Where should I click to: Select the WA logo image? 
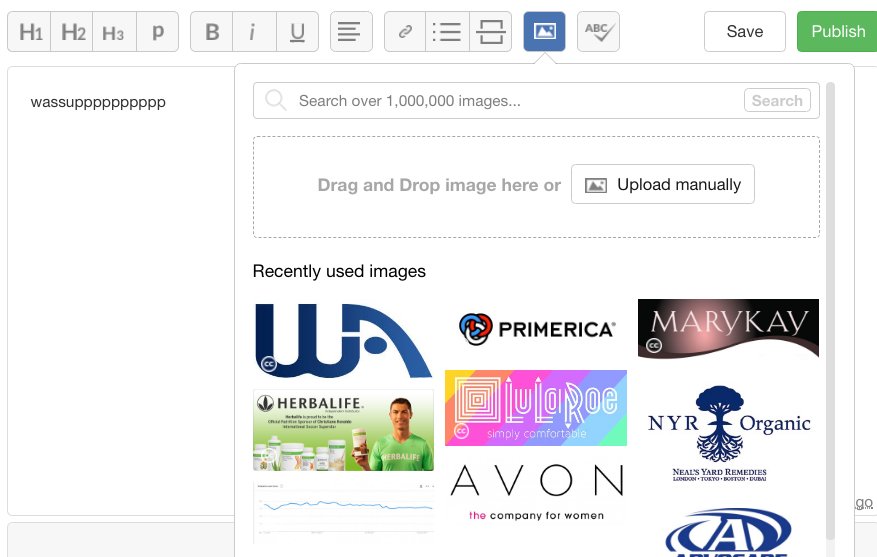pos(343,341)
